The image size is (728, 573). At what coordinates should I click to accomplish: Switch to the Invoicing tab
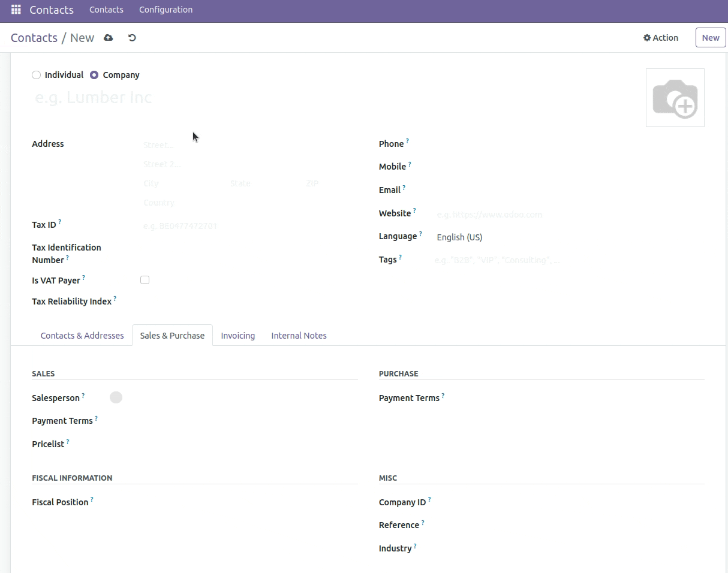[x=237, y=336]
